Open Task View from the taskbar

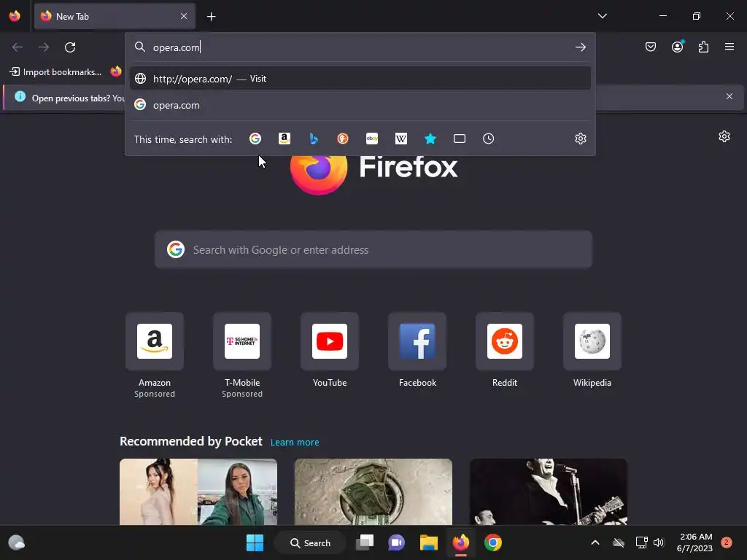pos(365,542)
